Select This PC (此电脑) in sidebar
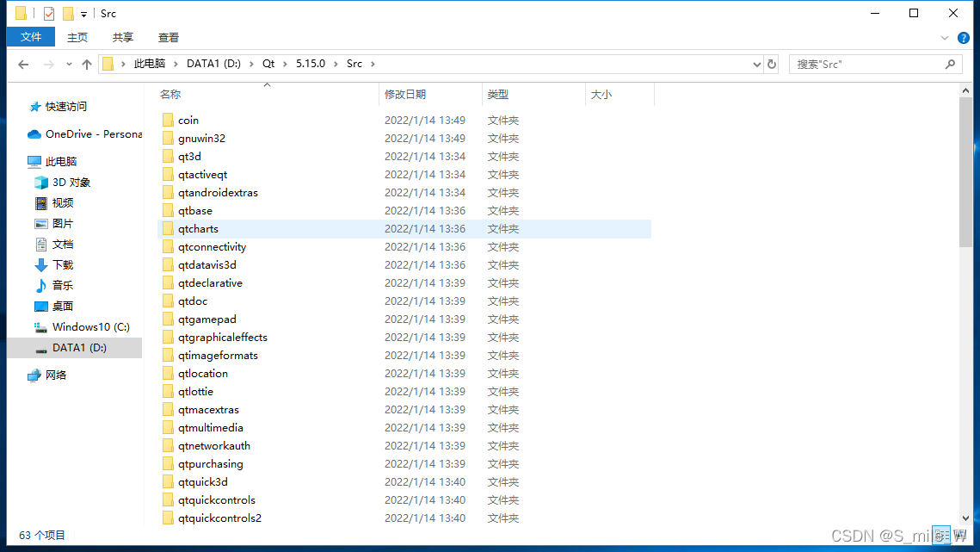 52,162
